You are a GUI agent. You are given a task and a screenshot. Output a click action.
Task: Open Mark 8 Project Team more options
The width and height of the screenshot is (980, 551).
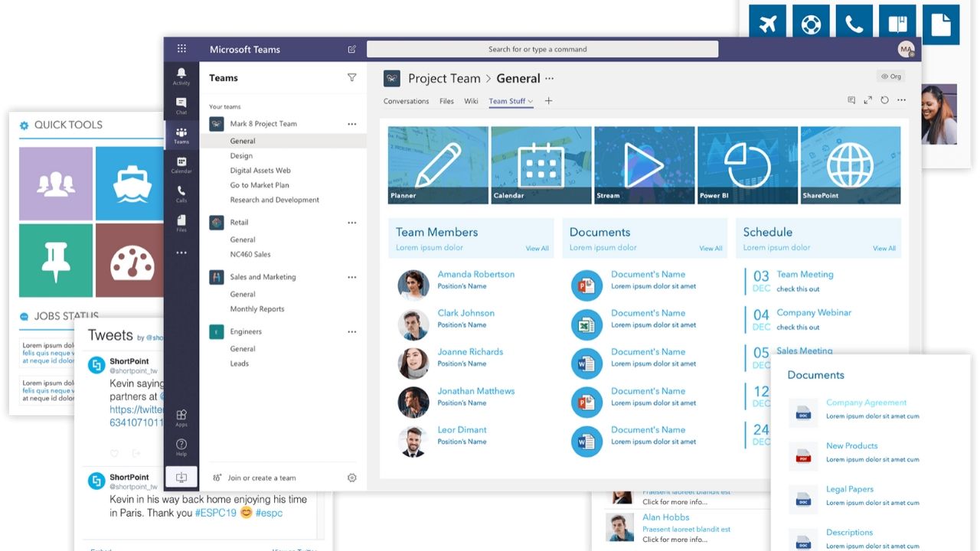352,124
